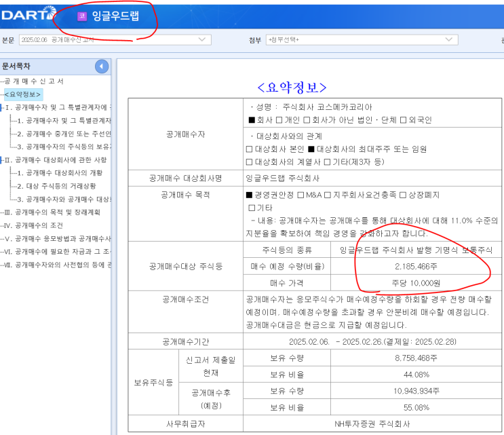Click the 8,758,468주 holding cell
504x435 pixels.
[x=416, y=358]
